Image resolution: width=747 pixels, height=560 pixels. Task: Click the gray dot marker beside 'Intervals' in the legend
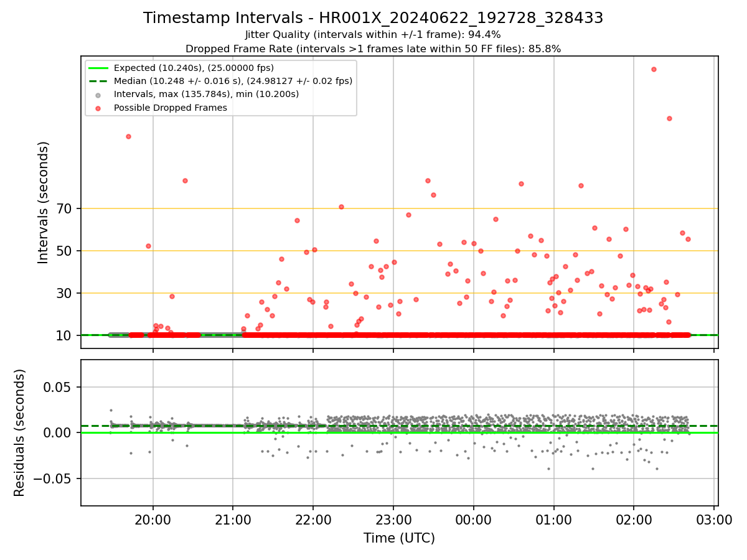tap(98, 95)
